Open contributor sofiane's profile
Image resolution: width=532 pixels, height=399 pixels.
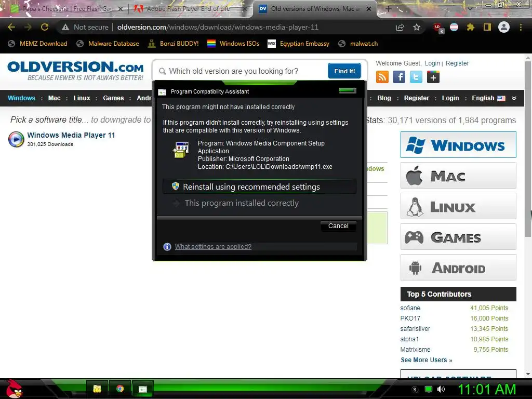(410, 308)
